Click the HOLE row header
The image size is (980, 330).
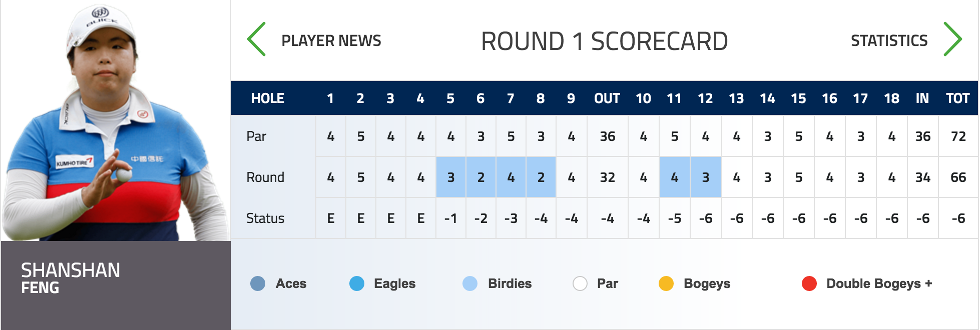268,98
